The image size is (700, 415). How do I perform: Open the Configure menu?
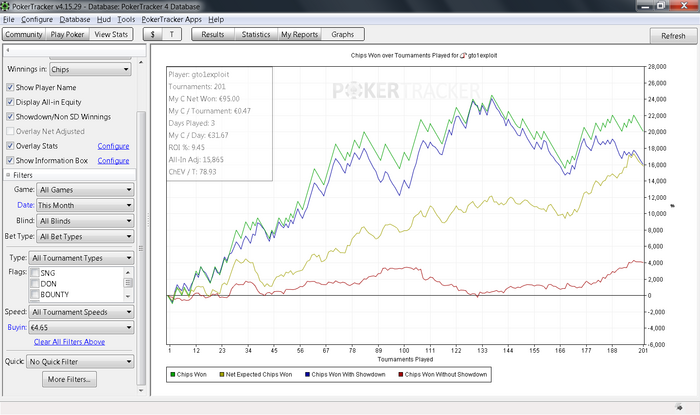tap(37, 19)
